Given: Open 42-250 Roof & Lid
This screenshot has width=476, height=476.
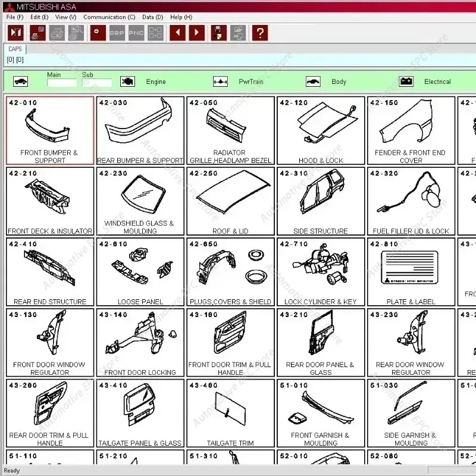Looking at the screenshot, I should [231, 201].
